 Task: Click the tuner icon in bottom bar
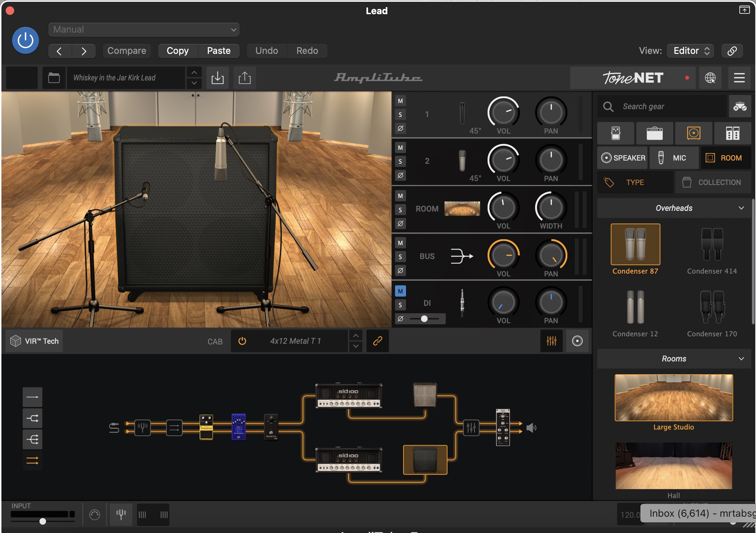[121, 514]
